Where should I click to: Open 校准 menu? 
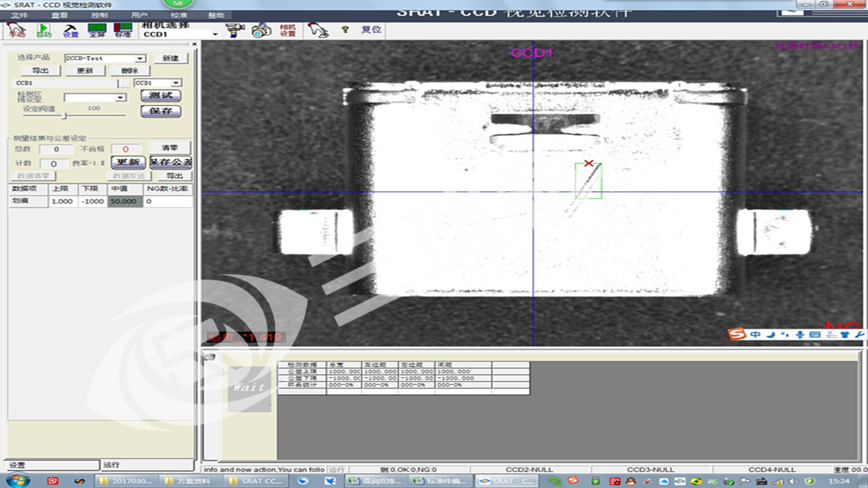(179, 15)
